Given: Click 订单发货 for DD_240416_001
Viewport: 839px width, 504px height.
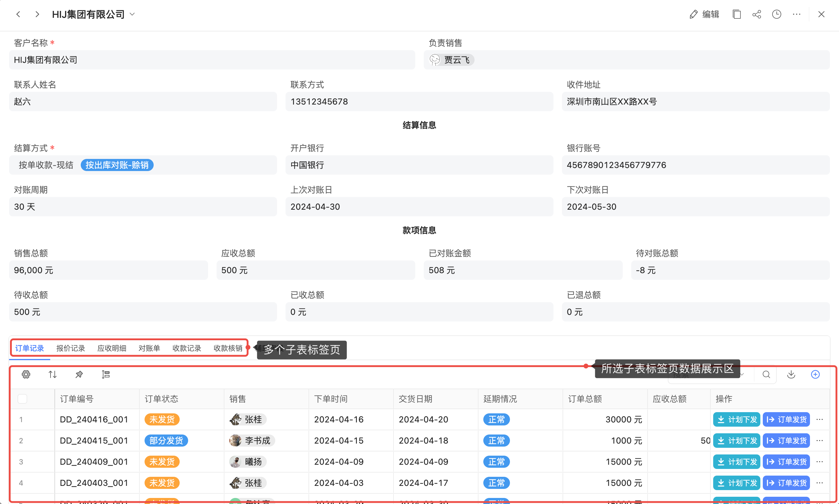Looking at the screenshot, I should point(786,419).
